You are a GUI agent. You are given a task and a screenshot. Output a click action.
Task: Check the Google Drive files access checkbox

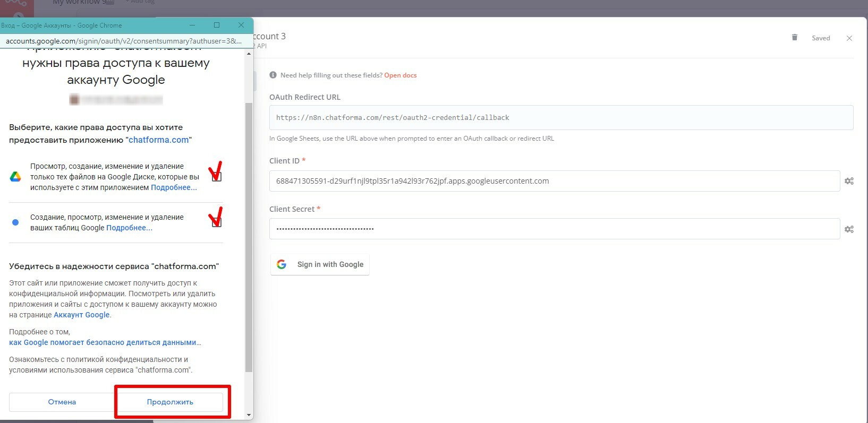(217, 177)
